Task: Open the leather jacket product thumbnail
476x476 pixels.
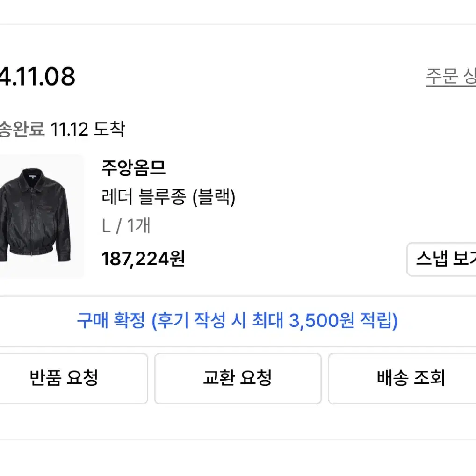Action: pyautogui.click(x=42, y=216)
